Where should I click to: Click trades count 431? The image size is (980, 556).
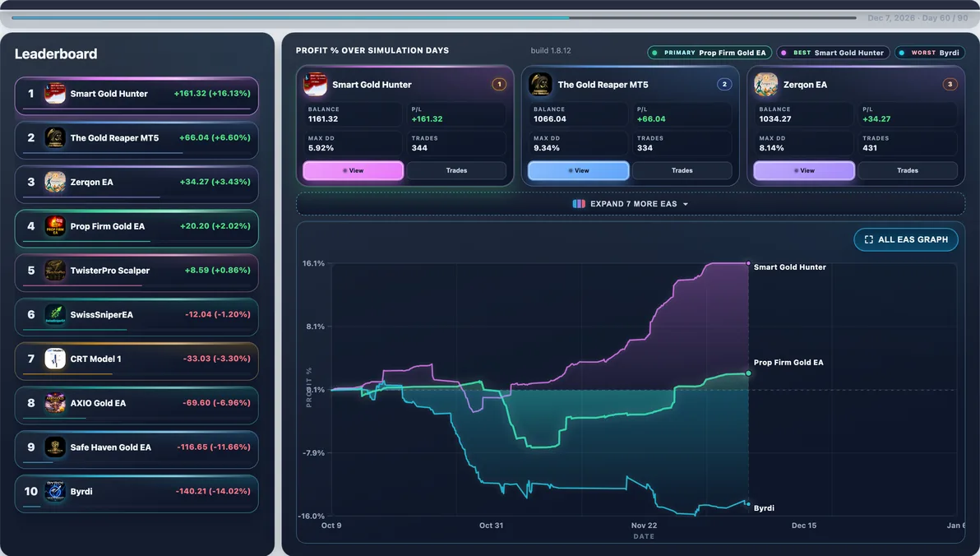[870, 148]
